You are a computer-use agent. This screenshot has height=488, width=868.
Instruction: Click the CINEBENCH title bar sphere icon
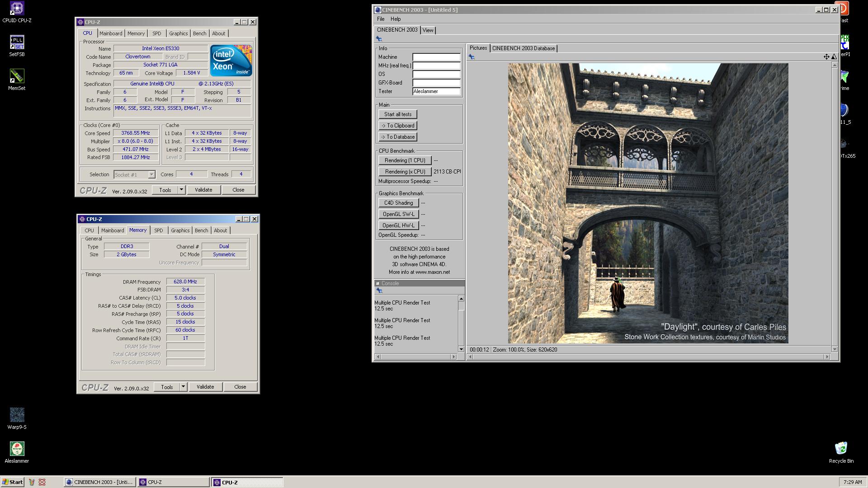(x=378, y=9)
